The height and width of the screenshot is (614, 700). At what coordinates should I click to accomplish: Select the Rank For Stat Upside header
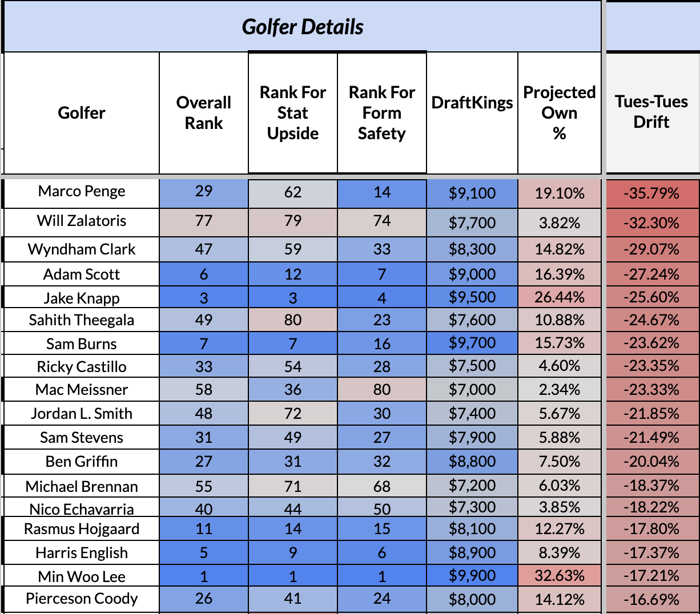point(293,113)
